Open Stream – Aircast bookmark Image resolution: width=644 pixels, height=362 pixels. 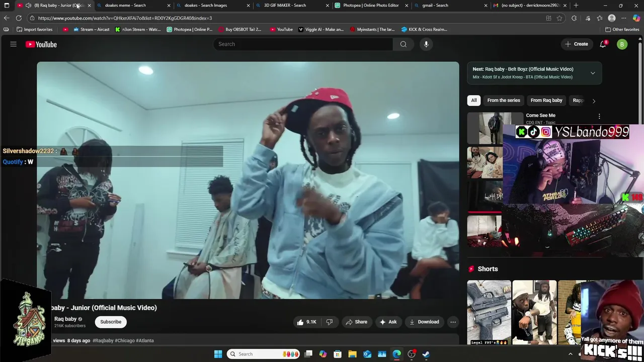click(x=92, y=30)
